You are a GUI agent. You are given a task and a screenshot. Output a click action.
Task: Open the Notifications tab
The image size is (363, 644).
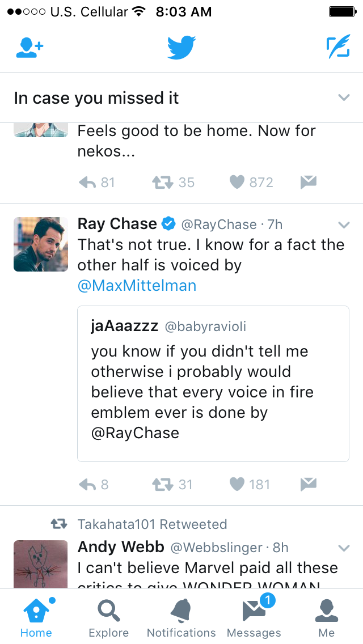tap(181, 618)
